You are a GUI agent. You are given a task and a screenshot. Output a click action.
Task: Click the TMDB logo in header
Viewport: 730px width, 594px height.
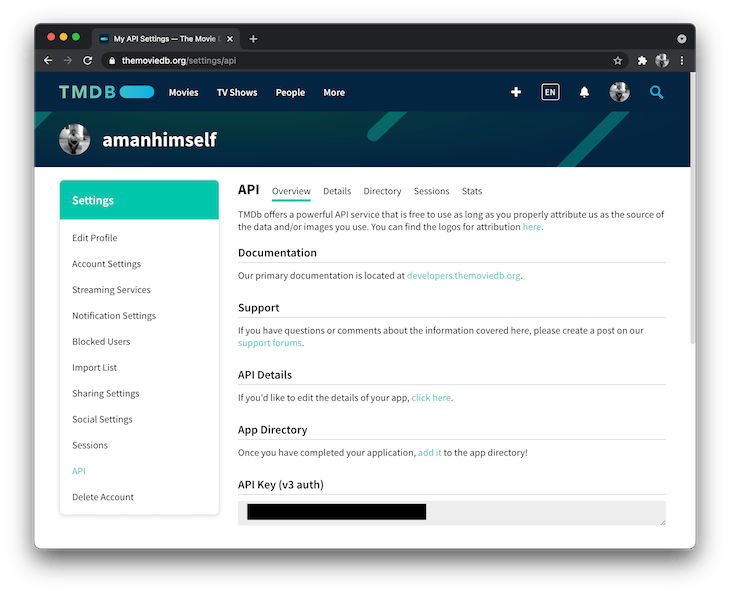pyautogui.click(x=106, y=92)
